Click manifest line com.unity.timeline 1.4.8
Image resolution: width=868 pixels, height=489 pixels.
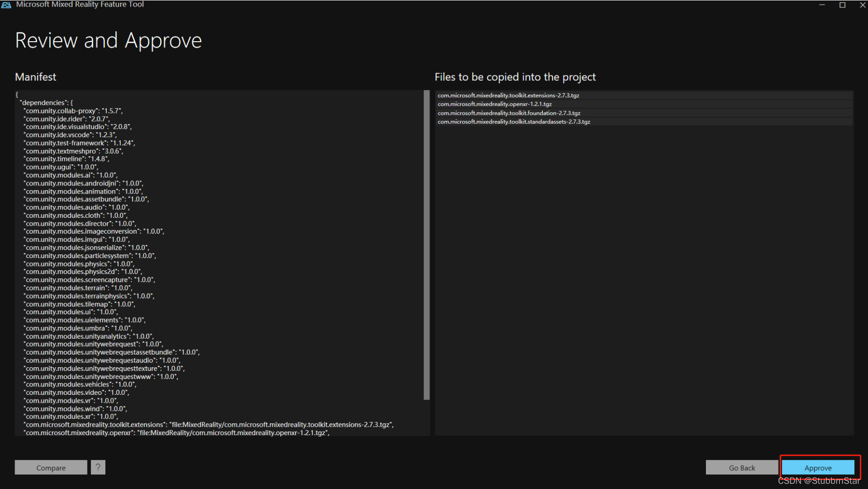(x=67, y=159)
